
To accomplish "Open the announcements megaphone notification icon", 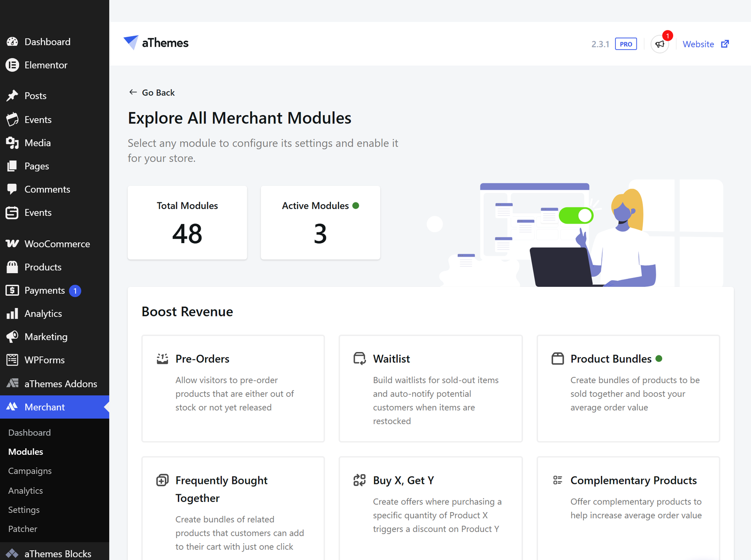I will 660,44.
